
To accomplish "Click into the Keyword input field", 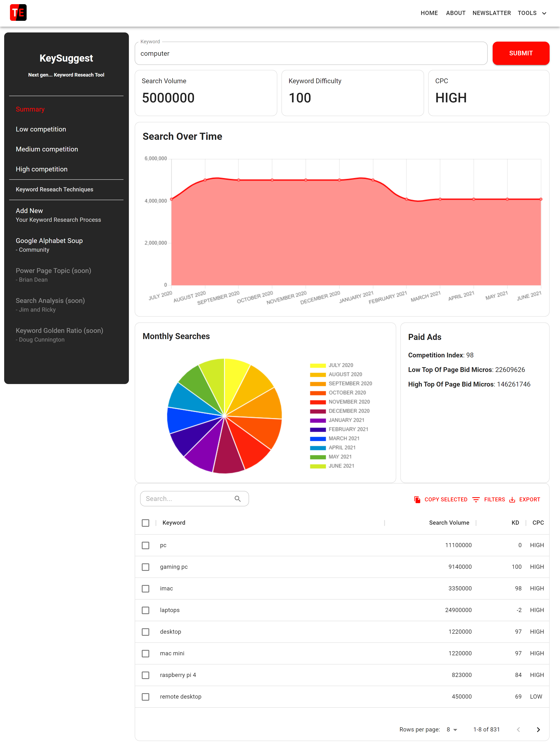I will (311, 54).
